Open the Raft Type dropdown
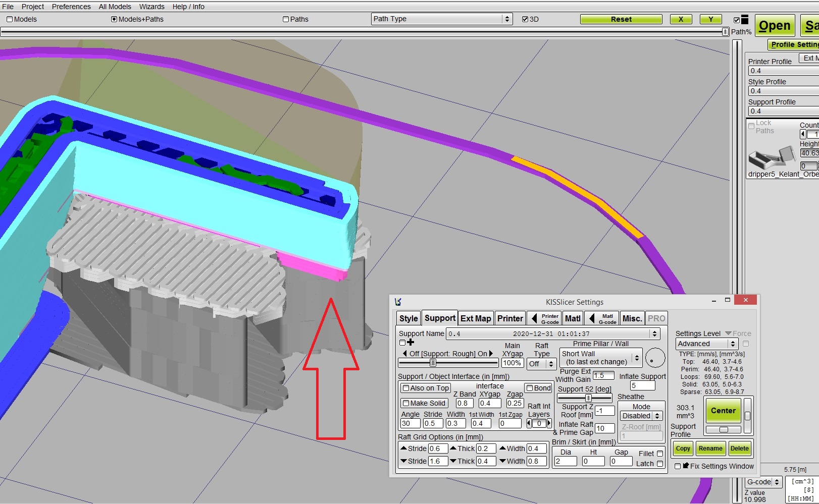819x504 pixels. 541,364
